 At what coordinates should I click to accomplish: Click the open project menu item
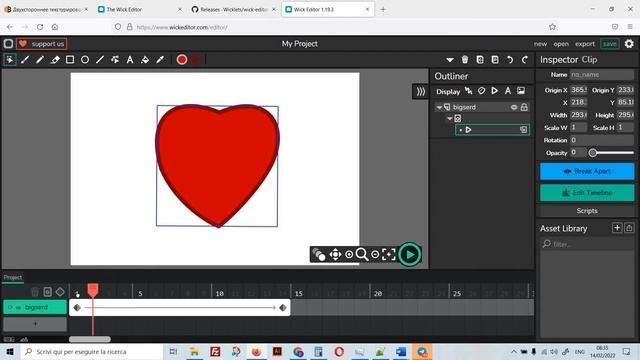click(x=561, y=44)
